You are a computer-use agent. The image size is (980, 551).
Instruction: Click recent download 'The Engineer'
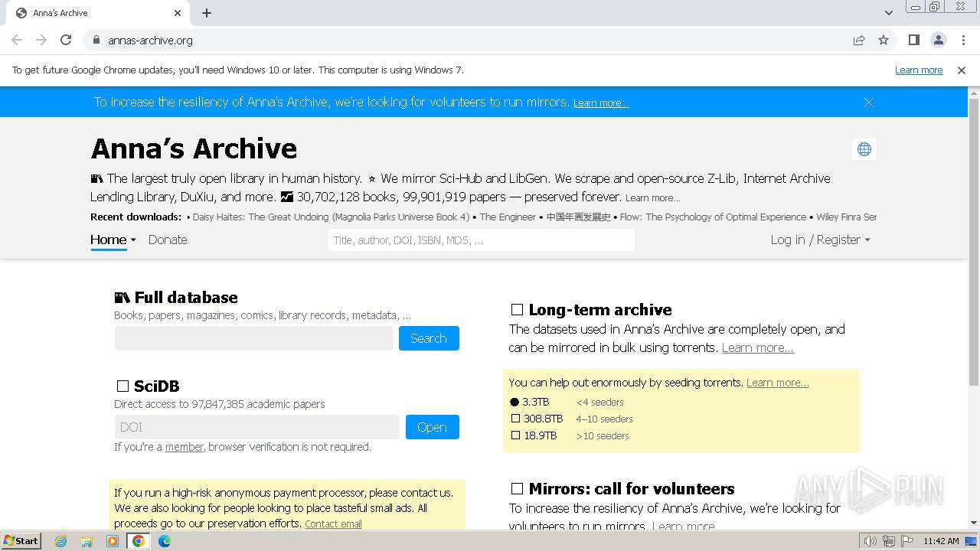pyautogui.click(x=508, y=217)
